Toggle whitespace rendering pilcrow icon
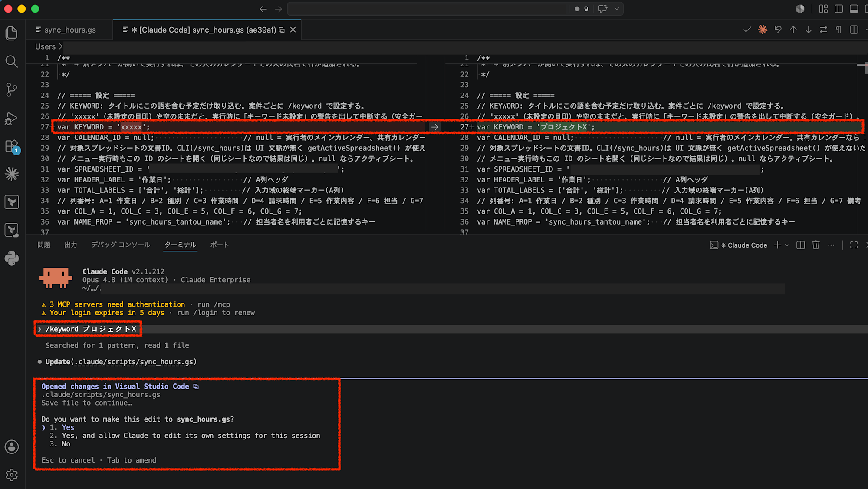The width and height of the screenshot is (868, 489). [x=838, y=30]
